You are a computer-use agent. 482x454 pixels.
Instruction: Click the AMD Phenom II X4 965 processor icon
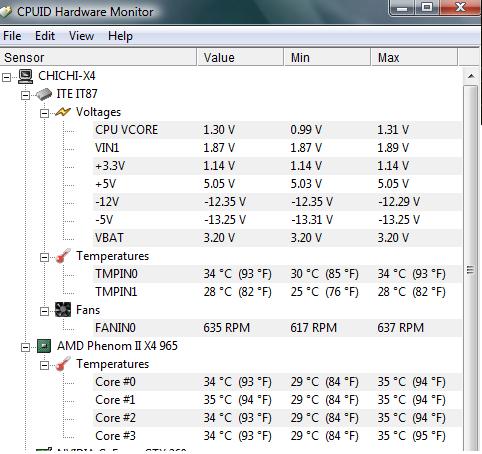tap(44, 346)
